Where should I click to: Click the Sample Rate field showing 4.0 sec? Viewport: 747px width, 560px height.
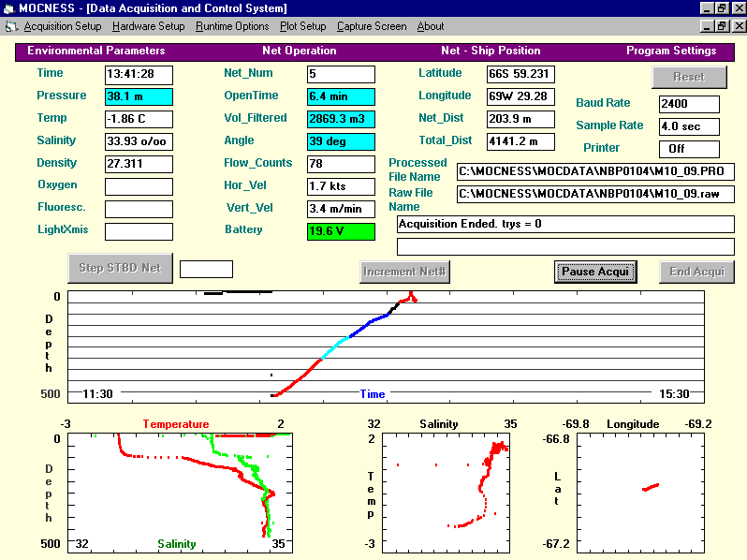[x=689, y=126]
